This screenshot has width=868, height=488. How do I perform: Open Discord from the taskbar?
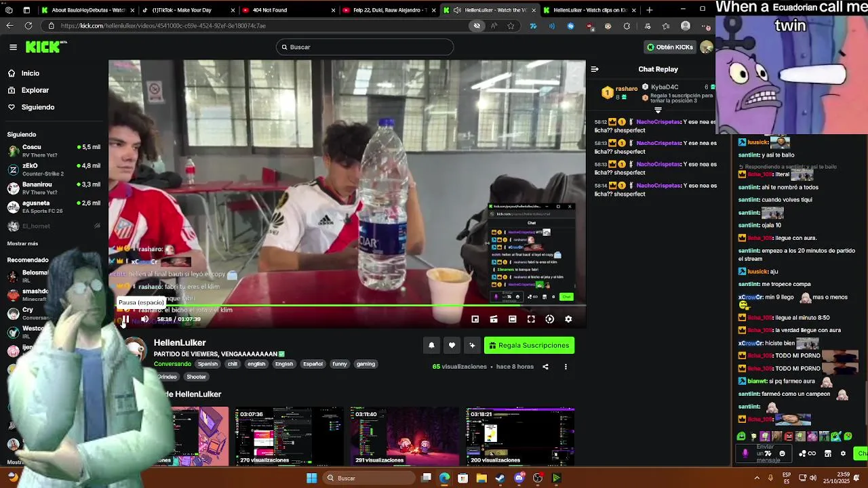pos(519,478)
